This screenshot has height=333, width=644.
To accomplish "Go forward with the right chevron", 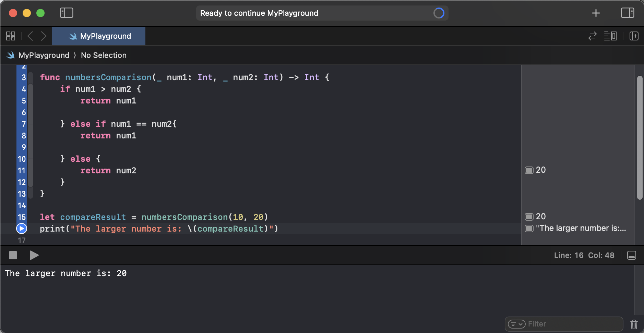I will (44, 36).
